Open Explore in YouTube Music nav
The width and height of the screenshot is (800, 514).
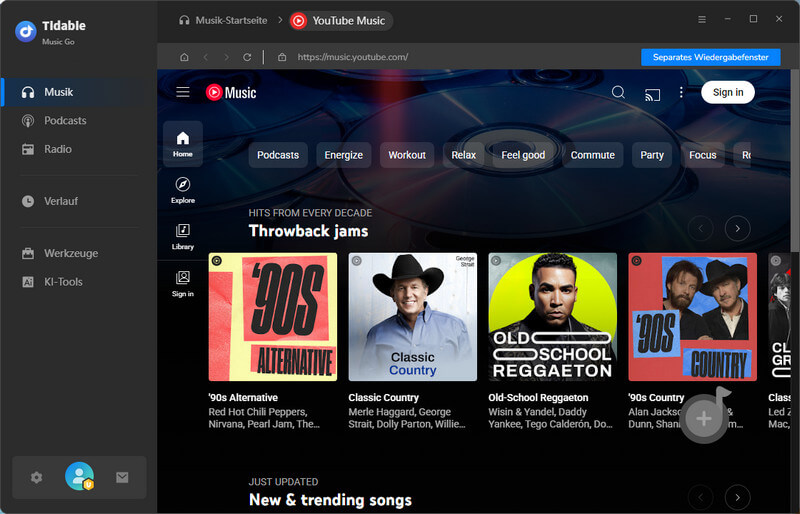[183, 190]
